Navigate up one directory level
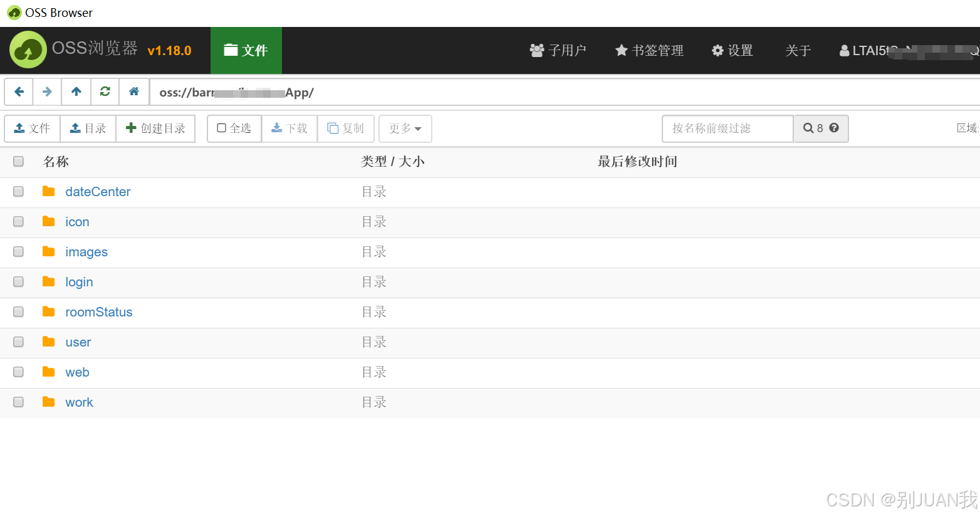 coord(76,91)
